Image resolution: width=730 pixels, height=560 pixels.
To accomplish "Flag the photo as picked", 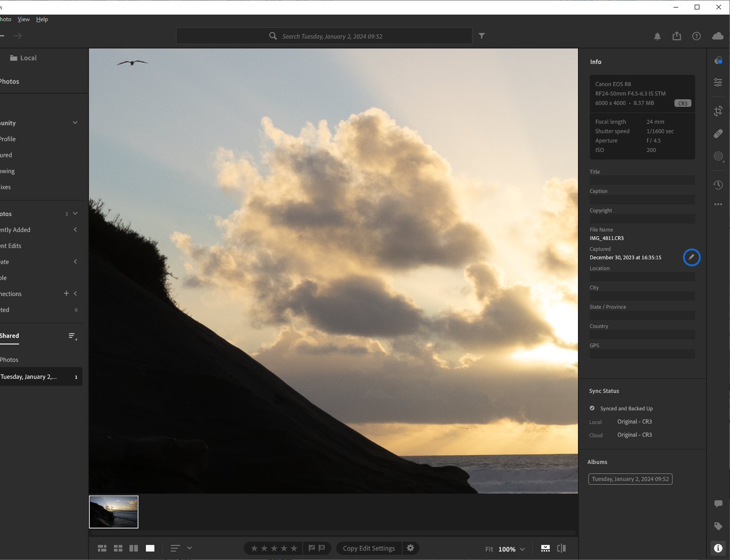I will tap(312, 548).
